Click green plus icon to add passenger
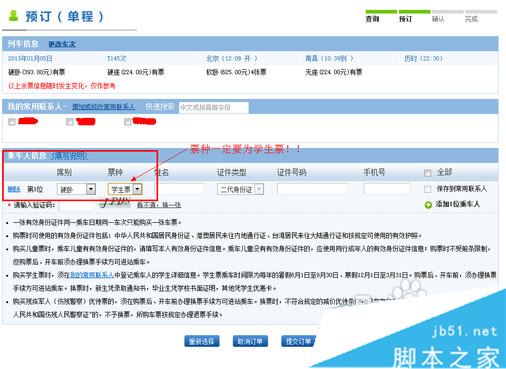Image resolution: width=506 pixels, height=369 pixels. click(428, 205)
